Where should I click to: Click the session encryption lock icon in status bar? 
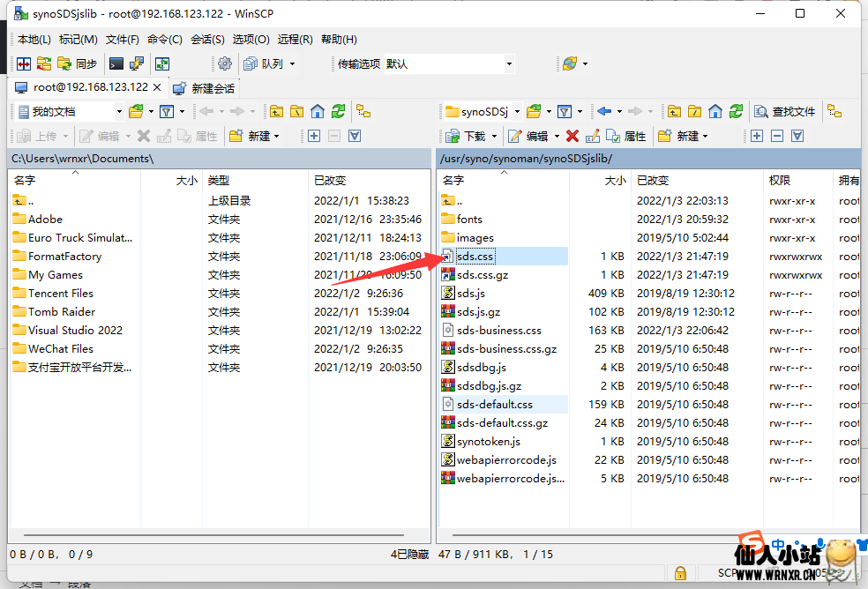(680, 573)
